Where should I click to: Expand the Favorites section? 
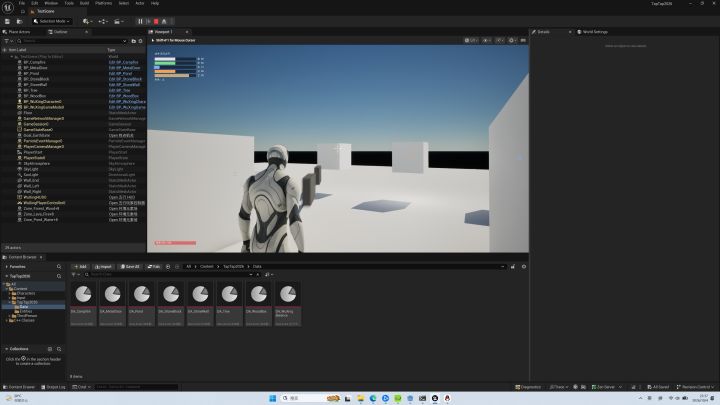click(6, 267)
